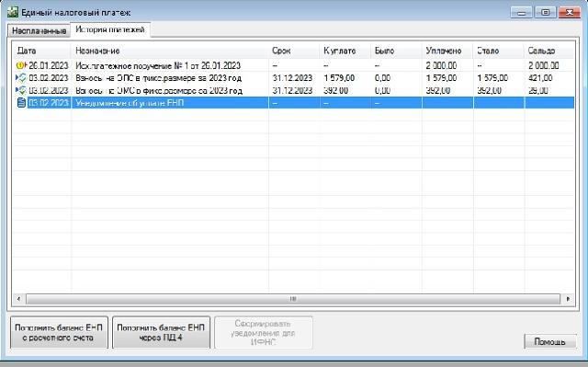Click the horizontal scrollbar thumb
Viewport: 588px width, 367px height.
tap(293, 299)
